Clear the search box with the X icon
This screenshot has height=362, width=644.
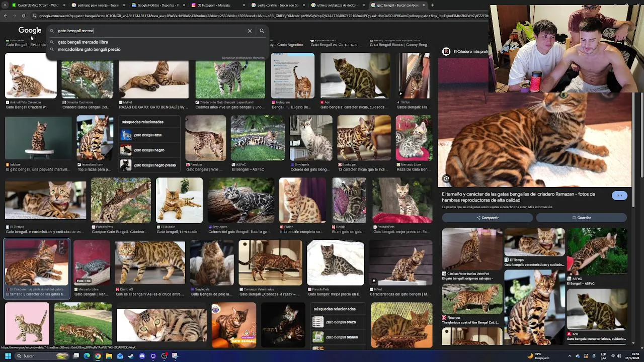point(250,31)
